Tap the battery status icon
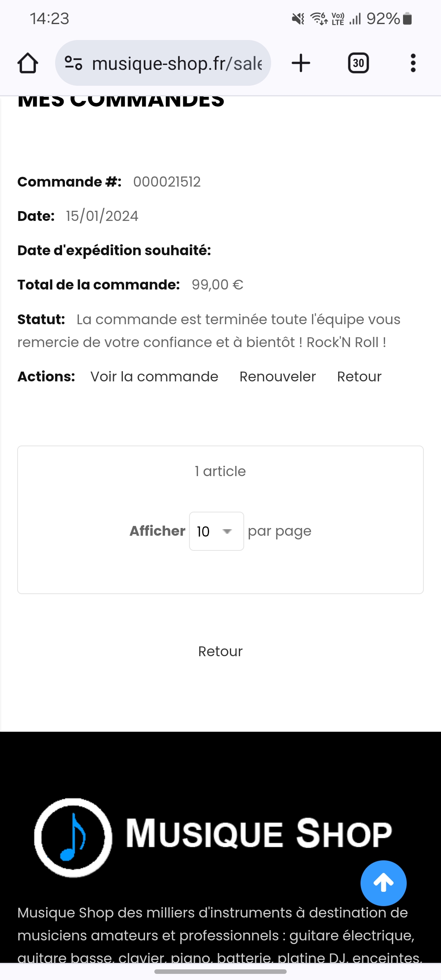The width and height of the screenshot is (441, 980). [407, 19]
